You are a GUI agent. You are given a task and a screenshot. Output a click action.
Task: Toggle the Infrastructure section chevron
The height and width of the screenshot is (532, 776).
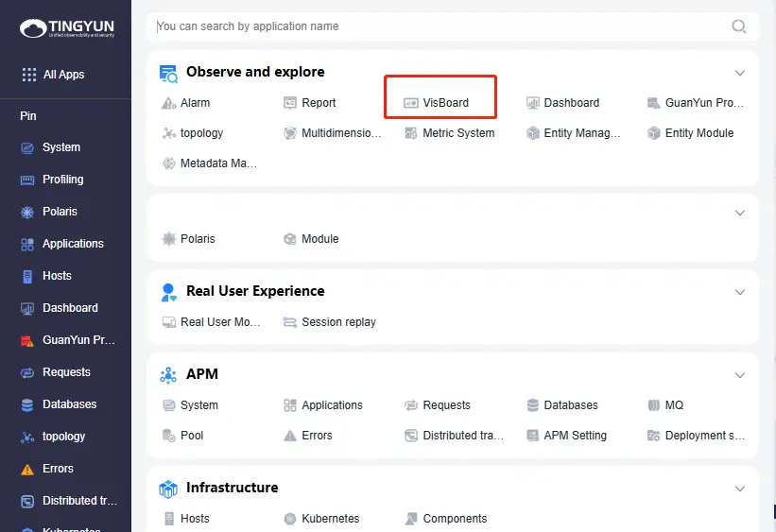pyautogui.click(x=740, y=489)
